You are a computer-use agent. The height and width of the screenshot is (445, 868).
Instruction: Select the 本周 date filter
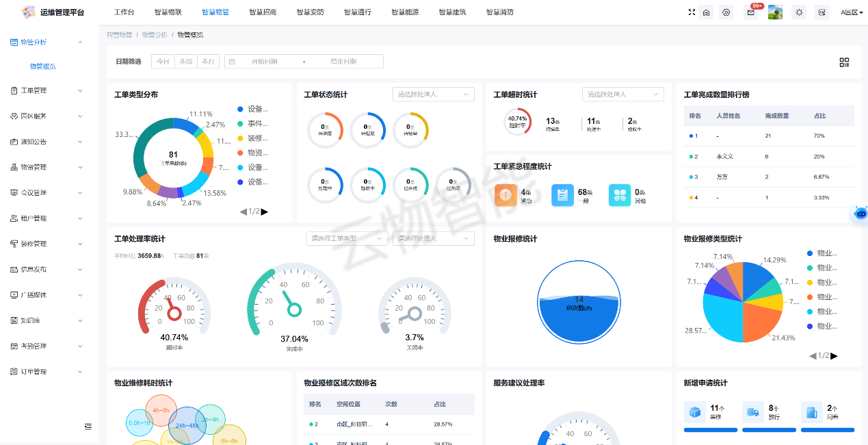tap(186, 62)
